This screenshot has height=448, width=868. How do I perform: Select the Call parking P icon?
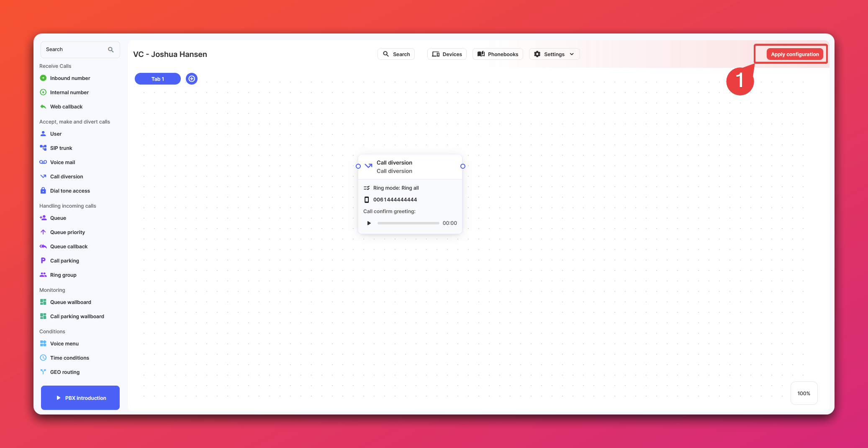pyautogui.click(x=43, y=261)
